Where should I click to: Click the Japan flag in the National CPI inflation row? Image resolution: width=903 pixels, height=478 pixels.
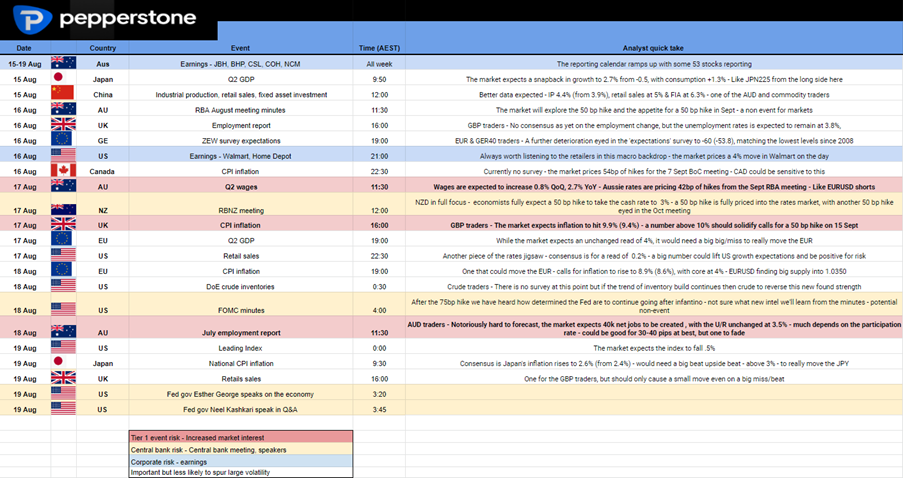(x=58, y=362)
